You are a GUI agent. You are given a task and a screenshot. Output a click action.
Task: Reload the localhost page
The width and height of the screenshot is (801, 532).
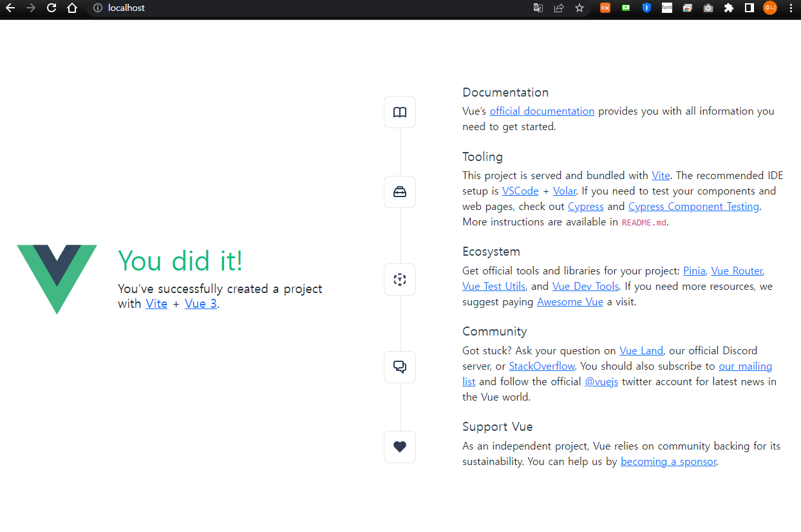point(52,8)
